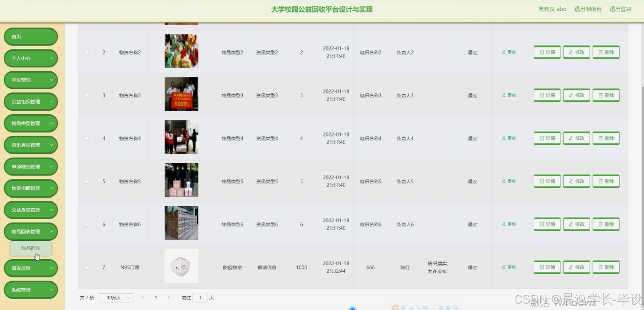Expand the 学生管理 sidebar menu

click(x=31, y=80)
